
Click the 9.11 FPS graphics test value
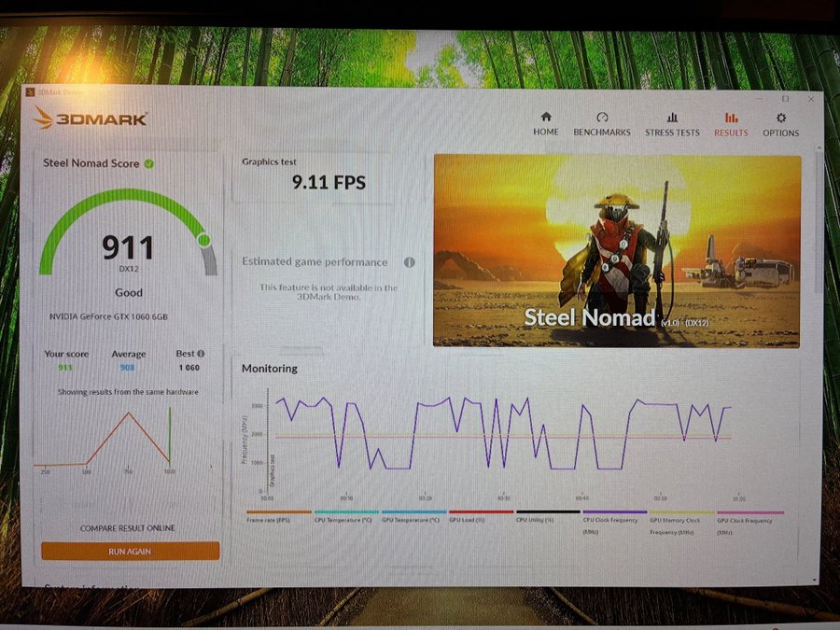coord(329,183)
